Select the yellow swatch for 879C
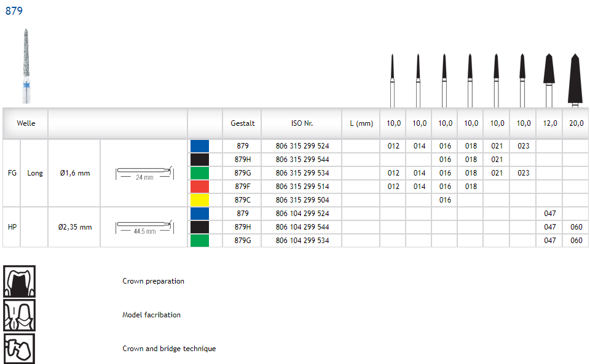The width and height of the screenshot is (590, 364). (x=200, y=200)
